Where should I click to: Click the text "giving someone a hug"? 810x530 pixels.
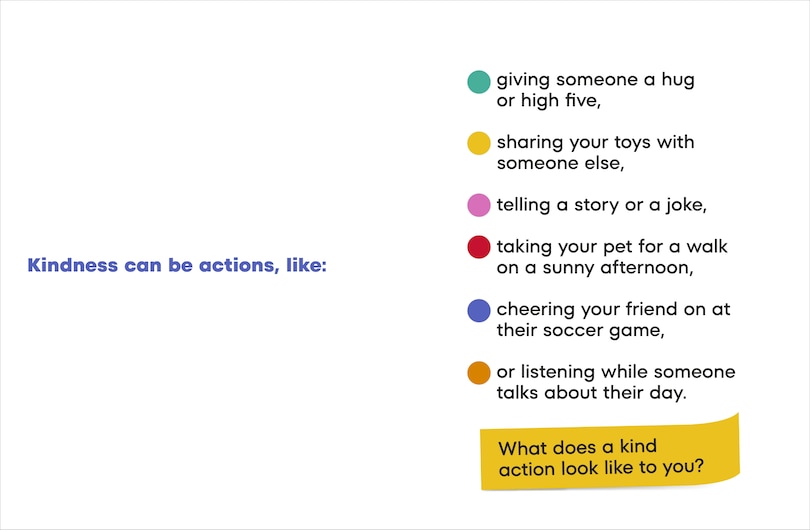595,79
